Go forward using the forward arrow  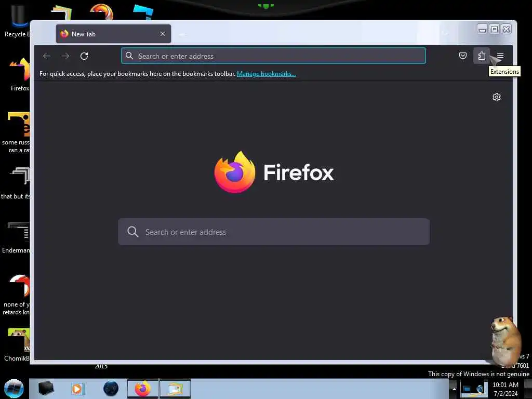(x=65, y=56)
